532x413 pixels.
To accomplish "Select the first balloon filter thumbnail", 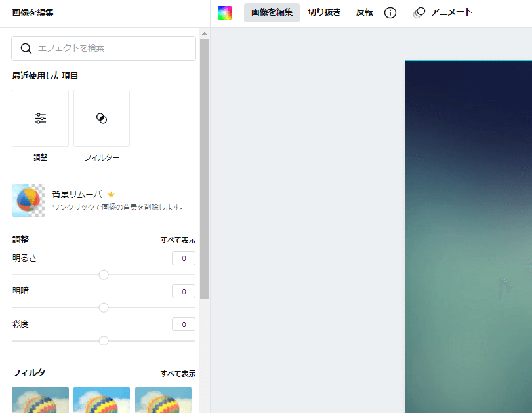I will 40,401.
